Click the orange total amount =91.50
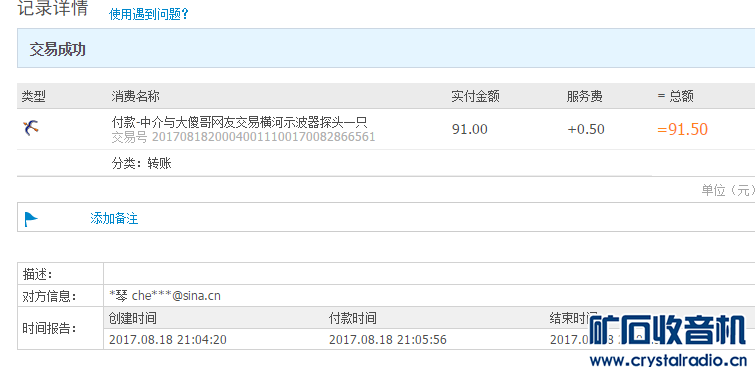The height and width of the screenshot is (373, 755). 682,129
